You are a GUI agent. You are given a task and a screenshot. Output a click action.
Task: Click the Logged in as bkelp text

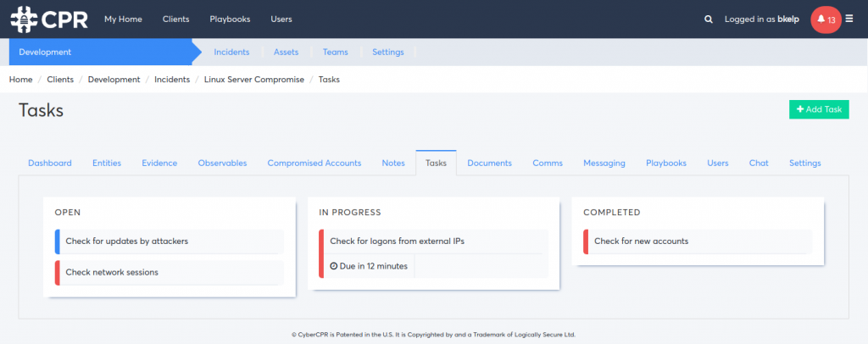click(762, 19)
